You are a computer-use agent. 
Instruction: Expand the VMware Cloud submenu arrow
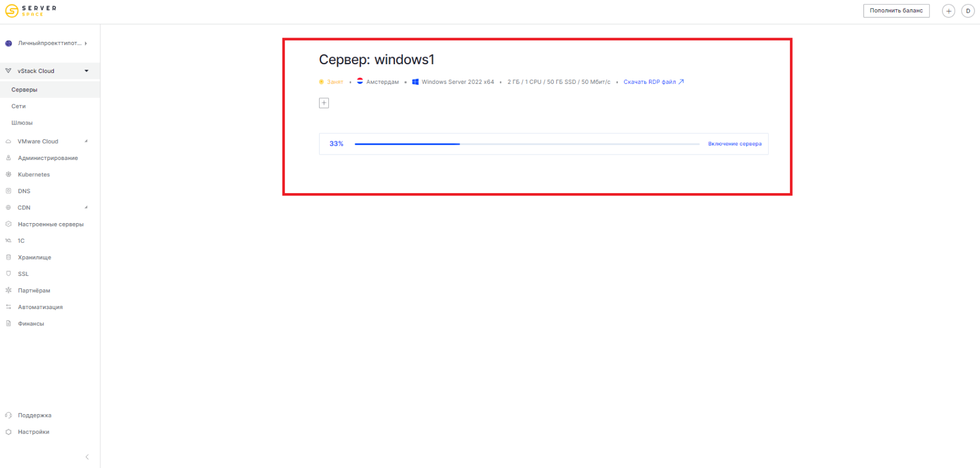coord(86,141)
